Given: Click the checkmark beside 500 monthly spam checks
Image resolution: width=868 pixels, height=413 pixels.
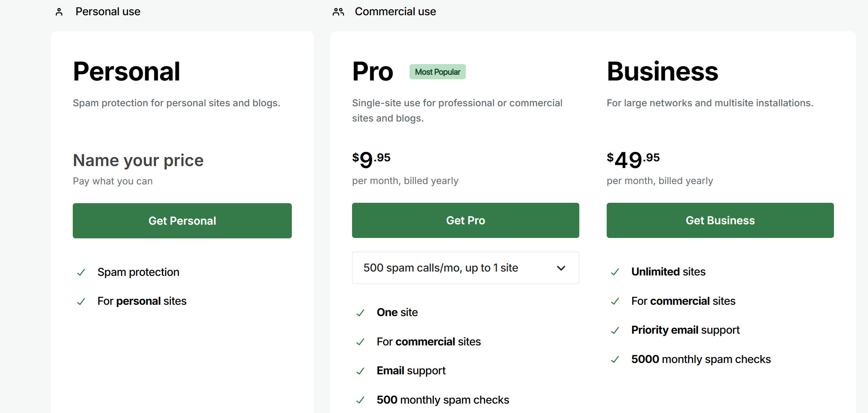Looking at the screenshot, I should pos(360,400).
